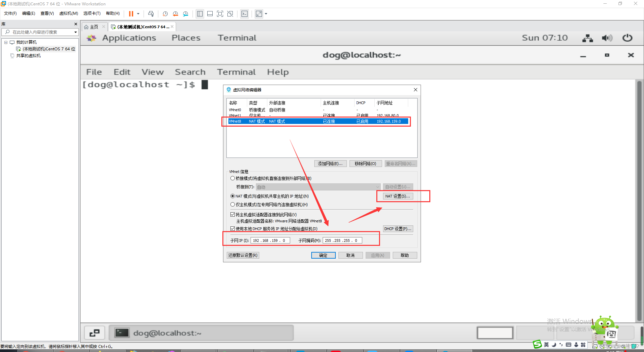Image resolution: width=644 pixels, height=352 pixels.
Task: Open the 虚拟机(M) menu
Action: [x=69, y=13]
